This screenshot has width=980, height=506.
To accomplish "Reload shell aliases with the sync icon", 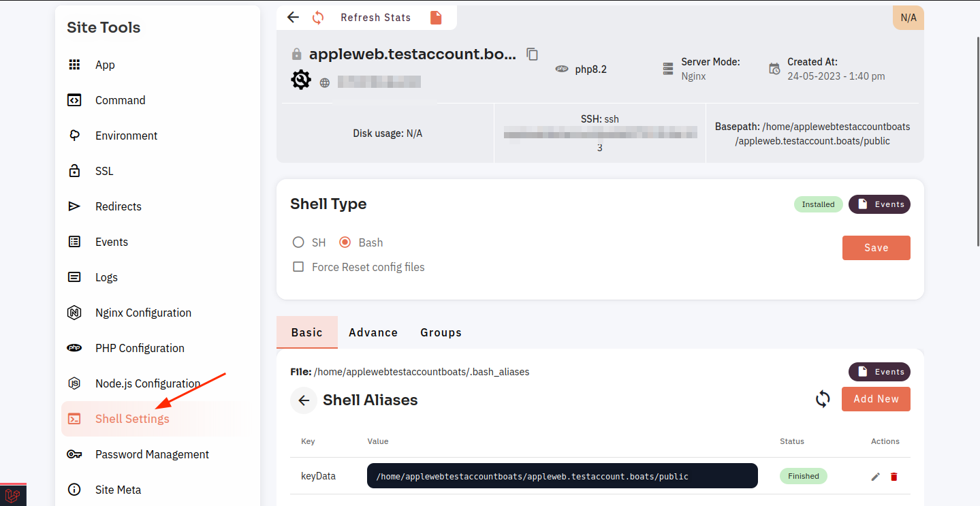I will pyautogui.click(x=823, y=399).
